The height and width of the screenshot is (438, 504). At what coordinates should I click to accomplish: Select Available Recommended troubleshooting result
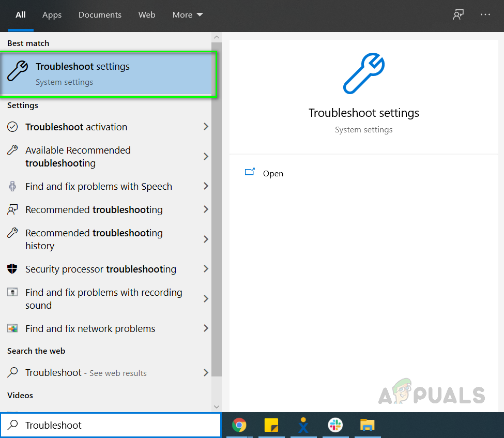(106, 157)
